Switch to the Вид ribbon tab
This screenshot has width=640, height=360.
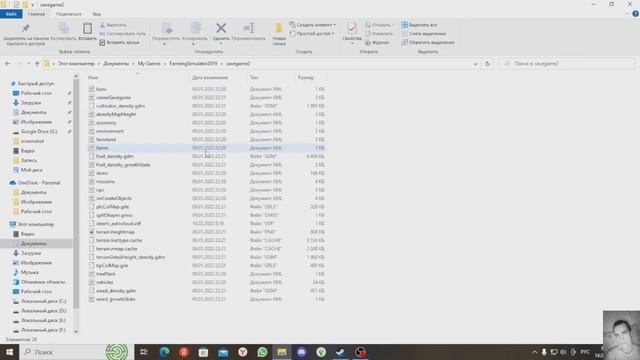click(x=96, y=14)
